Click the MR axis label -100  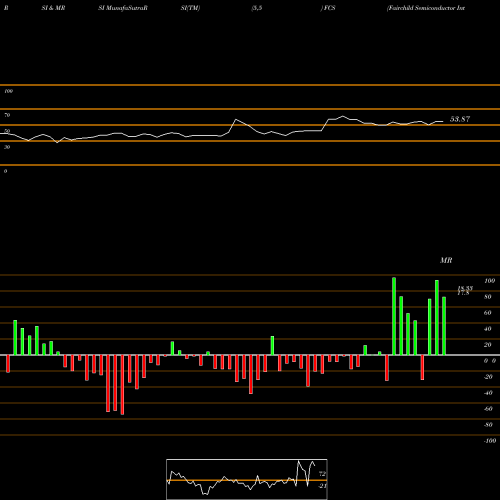tap(490, 441)
